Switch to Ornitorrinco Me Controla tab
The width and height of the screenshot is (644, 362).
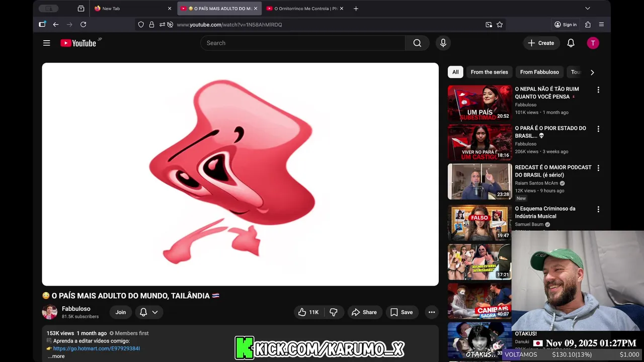tap(305, 9)
